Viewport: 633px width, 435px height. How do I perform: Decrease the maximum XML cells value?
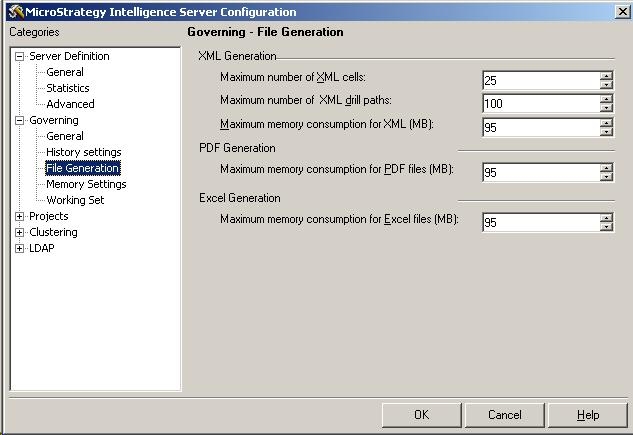click(x=606, y=85)
